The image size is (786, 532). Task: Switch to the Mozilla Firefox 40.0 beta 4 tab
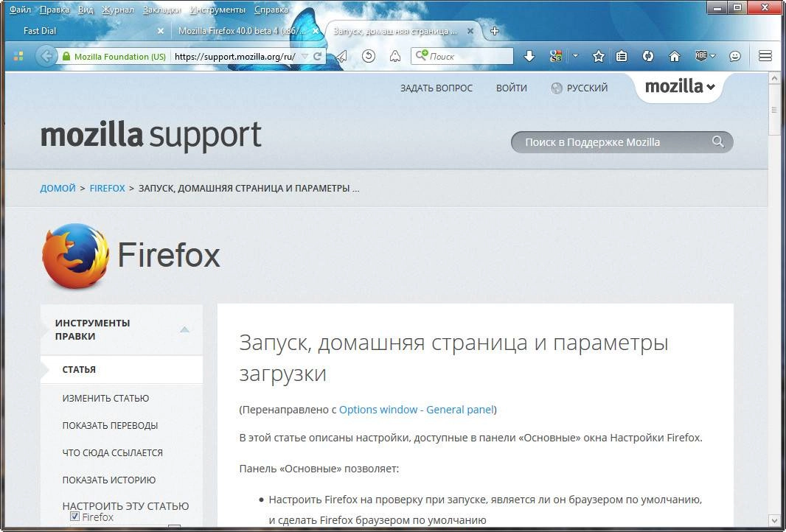(x=247, y=31)
